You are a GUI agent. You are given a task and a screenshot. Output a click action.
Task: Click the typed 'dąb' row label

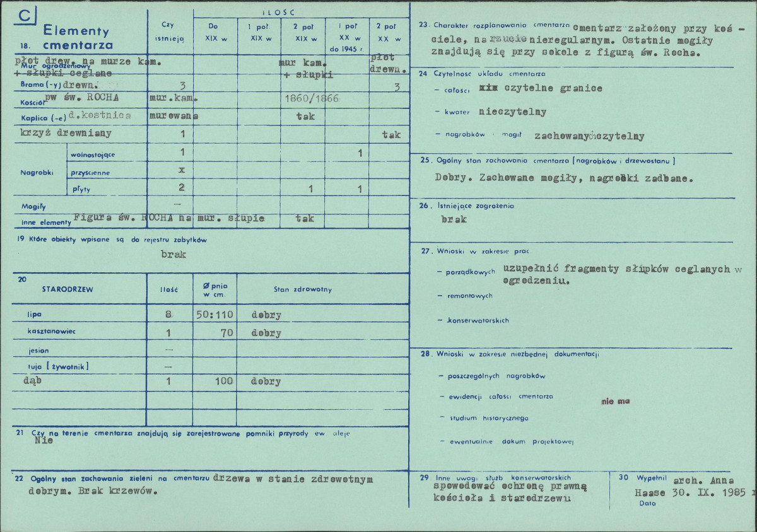click(32, 381)
